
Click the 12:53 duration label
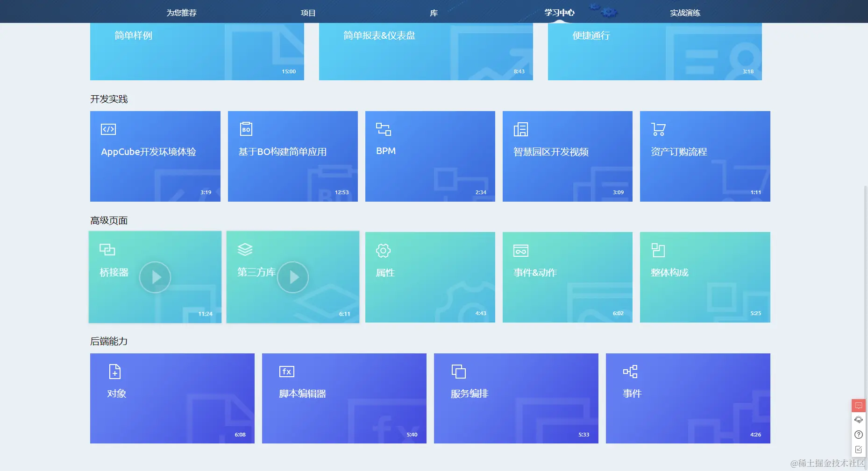tap(342, 192)
